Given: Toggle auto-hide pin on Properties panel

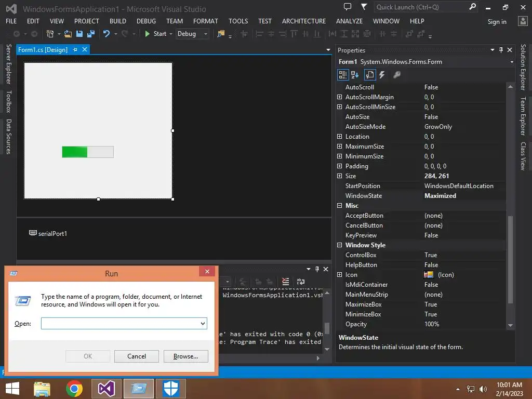Looking at the screenshot, I should pyautogui.click(x=501, y=50).
